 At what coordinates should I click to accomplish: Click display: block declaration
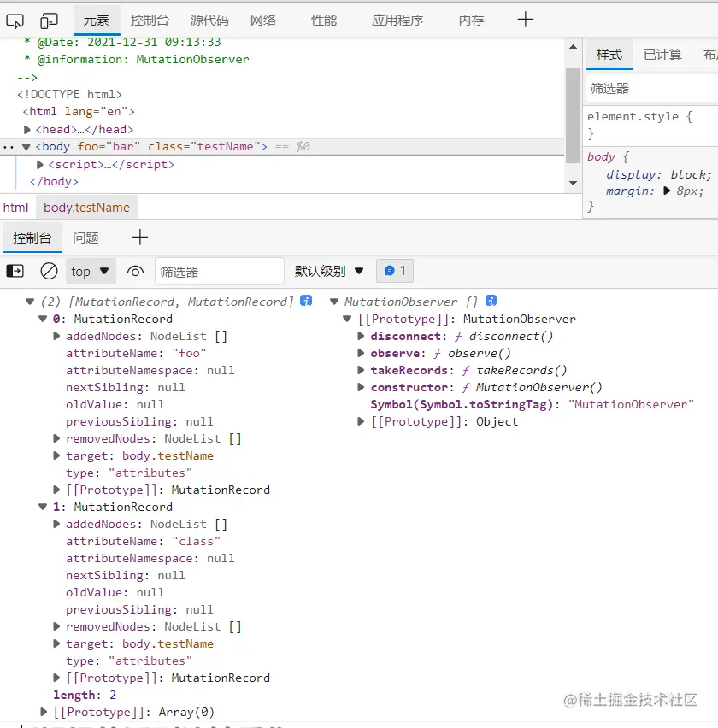[658, 174]
